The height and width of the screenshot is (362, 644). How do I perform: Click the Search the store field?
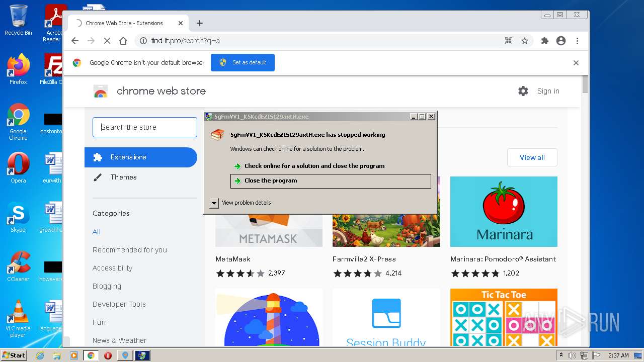pos(145,127)
